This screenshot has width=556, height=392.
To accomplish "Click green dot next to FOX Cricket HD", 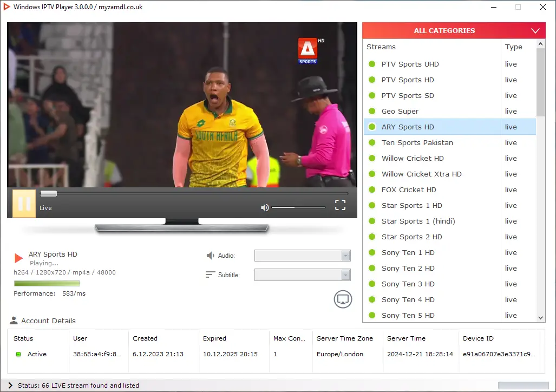I will pos(372,190).
